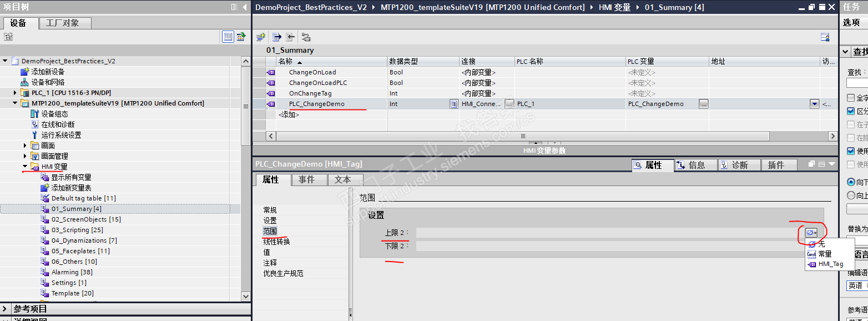The height and width of the screenshot is (321, 868).
Task: Click the browse button next to HMI_Conne... connection
Action: (x=509, y=104)
